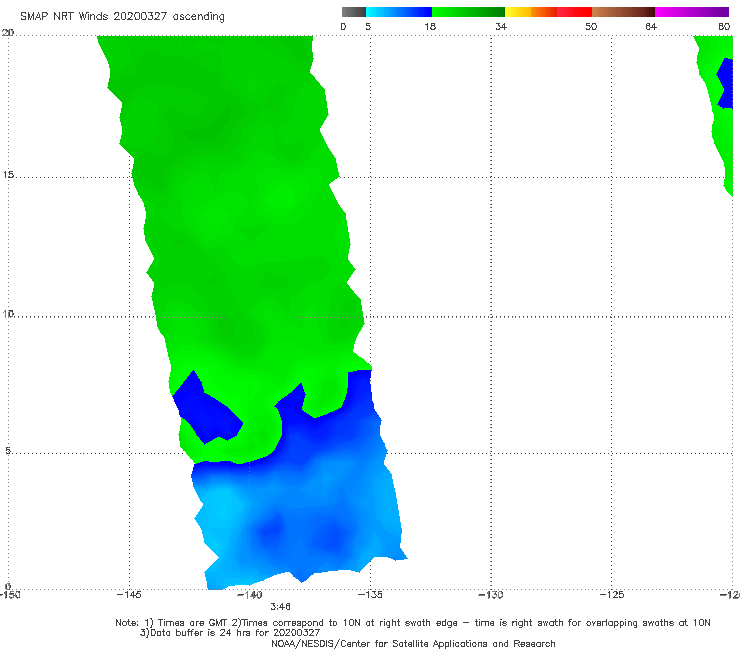Click the small blue patch in the top-right swath

pyautogui.click(x=726, y=83)
